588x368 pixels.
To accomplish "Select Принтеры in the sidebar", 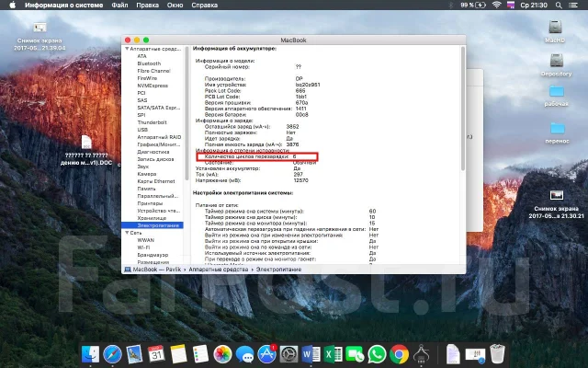I will pyautogui.click(x=150, y=203).
